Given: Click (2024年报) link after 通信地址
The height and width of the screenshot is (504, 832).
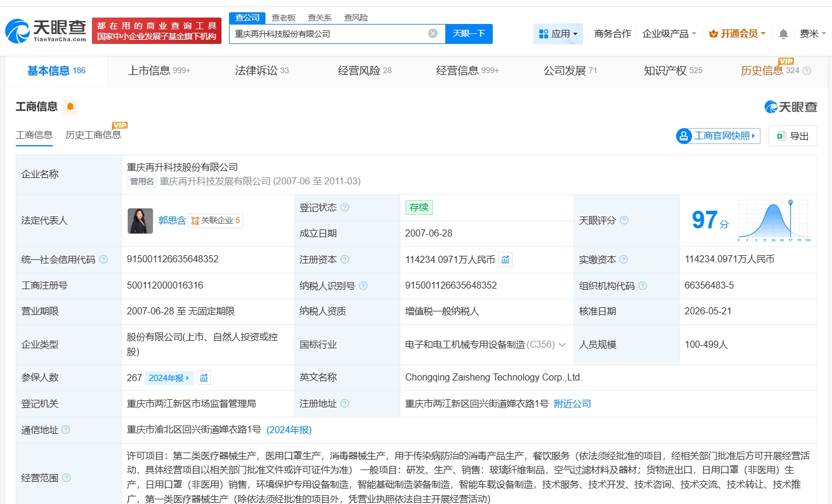Looking at the screenshot, I should (x=289, y=430).
